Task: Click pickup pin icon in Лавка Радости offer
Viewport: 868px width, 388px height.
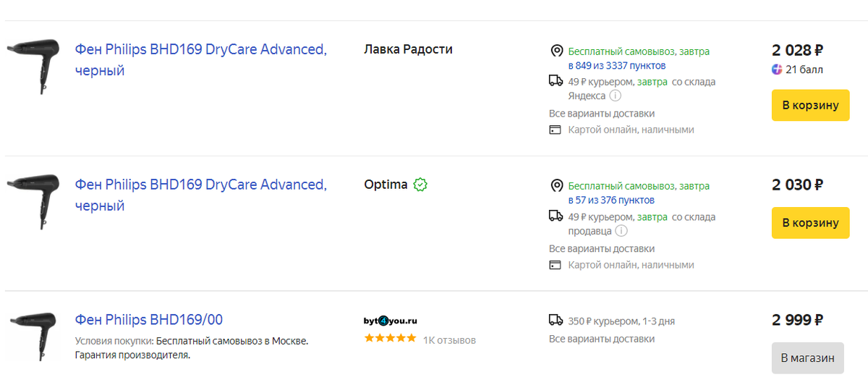Action: tap(556, 51)
